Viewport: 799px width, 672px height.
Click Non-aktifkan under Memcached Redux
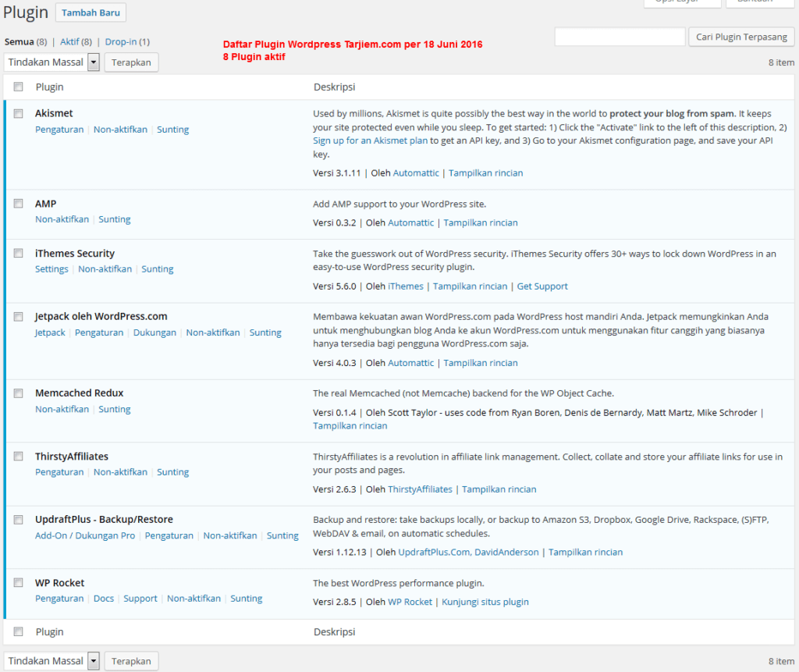(x=62, y=409)
